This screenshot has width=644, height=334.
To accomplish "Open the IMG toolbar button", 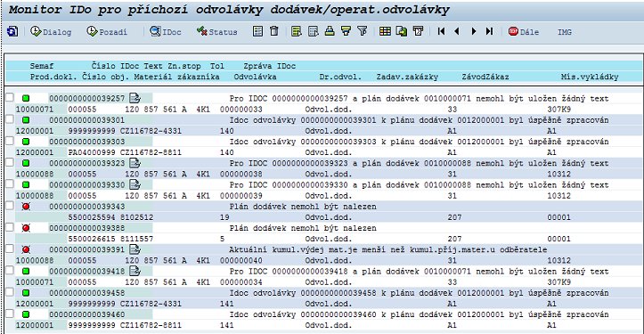I will (565, 32).
